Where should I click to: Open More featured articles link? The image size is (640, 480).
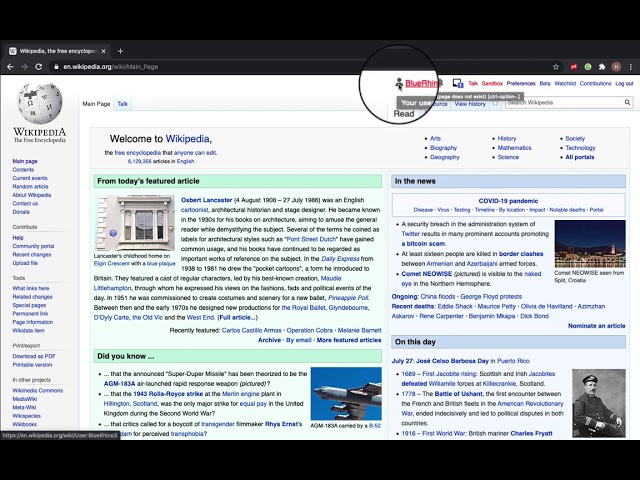349,340
